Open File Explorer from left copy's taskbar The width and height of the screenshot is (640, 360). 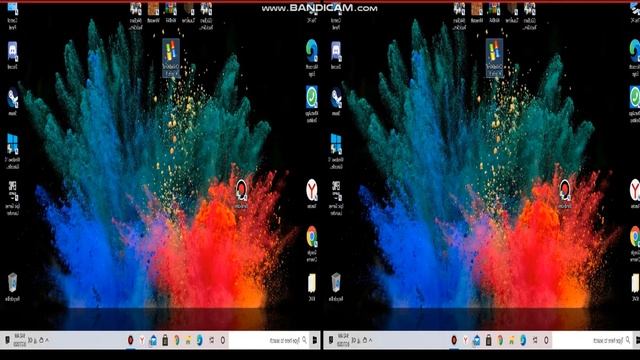[188, 340]
